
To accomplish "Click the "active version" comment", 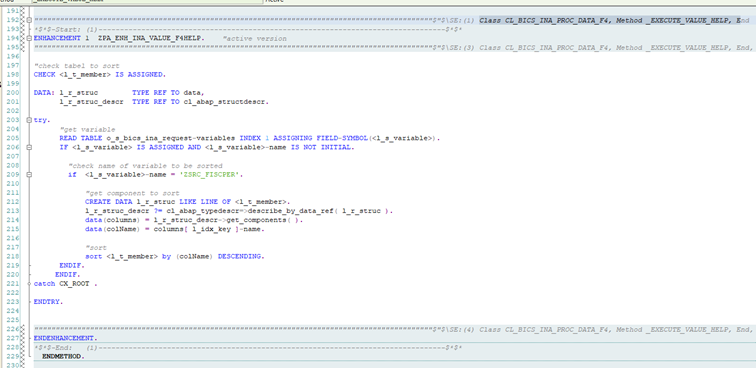I will 255,39.
